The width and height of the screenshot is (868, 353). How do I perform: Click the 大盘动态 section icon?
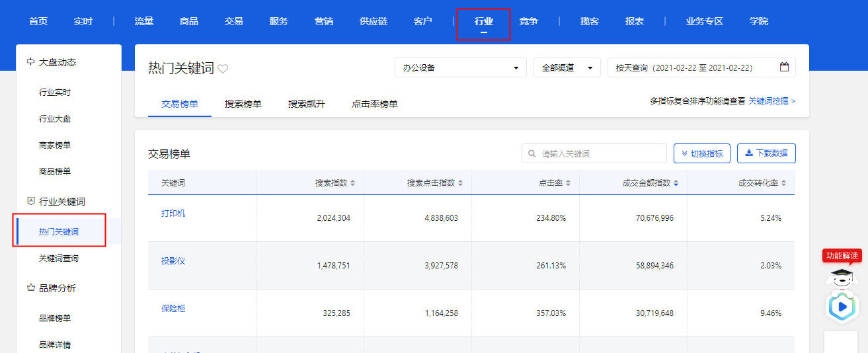(x=30, y=61)
